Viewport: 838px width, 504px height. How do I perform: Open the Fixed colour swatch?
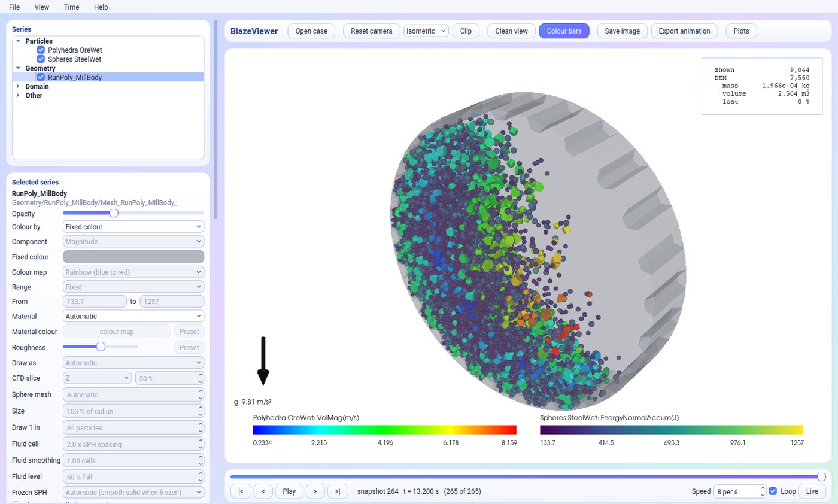(x=133, y=257)
